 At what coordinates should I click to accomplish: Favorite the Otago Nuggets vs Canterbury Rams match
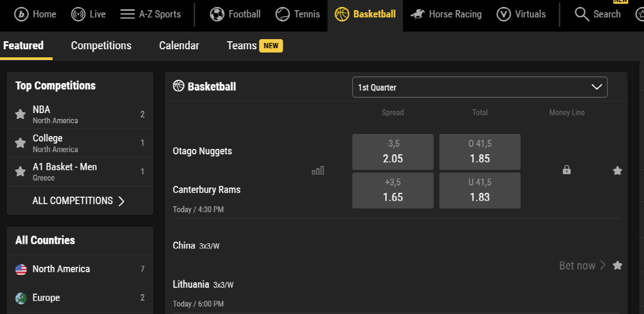(618, 171)
